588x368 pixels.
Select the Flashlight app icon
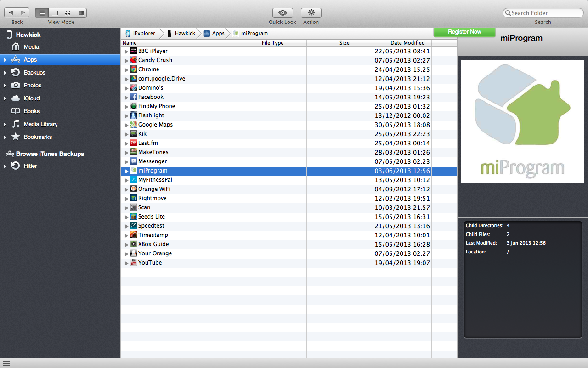[x=134, y=115]
